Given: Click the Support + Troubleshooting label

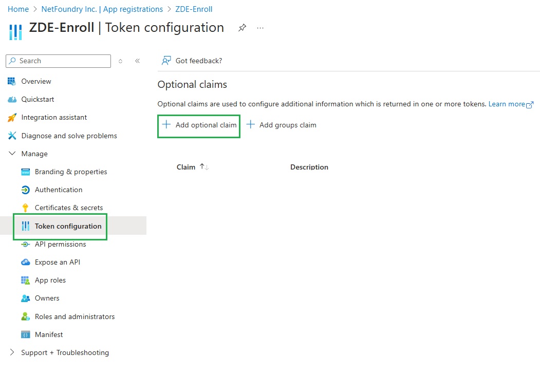Looking at the screenshot, I should coord(65,352).
